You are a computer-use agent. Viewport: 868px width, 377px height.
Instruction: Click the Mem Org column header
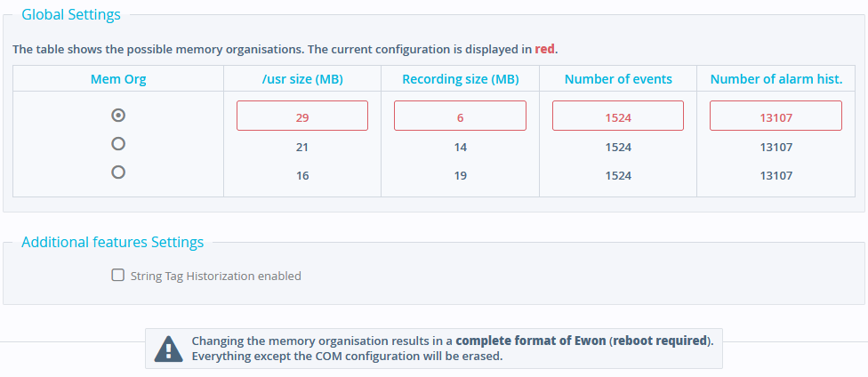coord(118,79)
